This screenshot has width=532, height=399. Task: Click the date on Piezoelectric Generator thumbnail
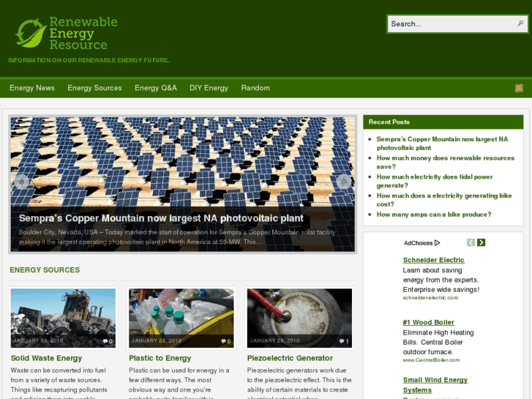[x=274, y=340]
